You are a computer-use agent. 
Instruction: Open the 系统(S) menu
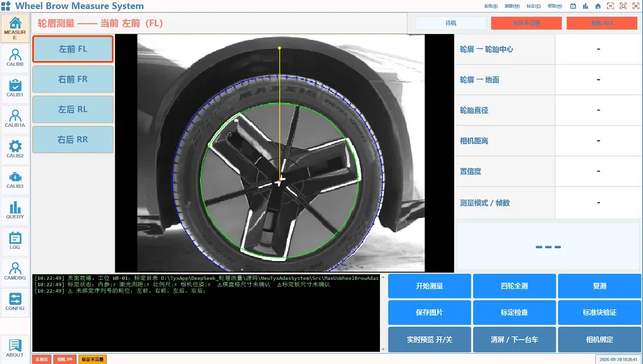[491, 6]
